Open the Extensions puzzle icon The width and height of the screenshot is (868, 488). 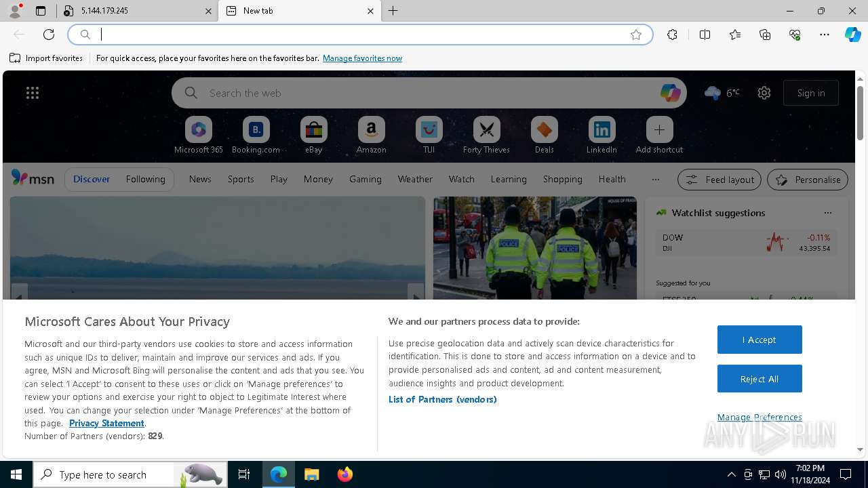[x=672, y=35]
